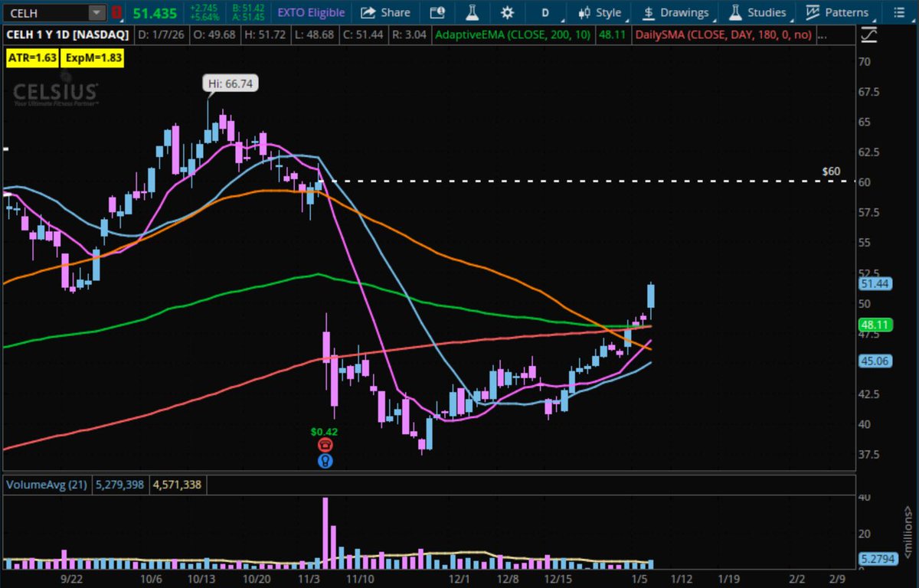Click the 45.06 blue price axis tag
Screen dimensions: 919x588
tap(874, 361)
